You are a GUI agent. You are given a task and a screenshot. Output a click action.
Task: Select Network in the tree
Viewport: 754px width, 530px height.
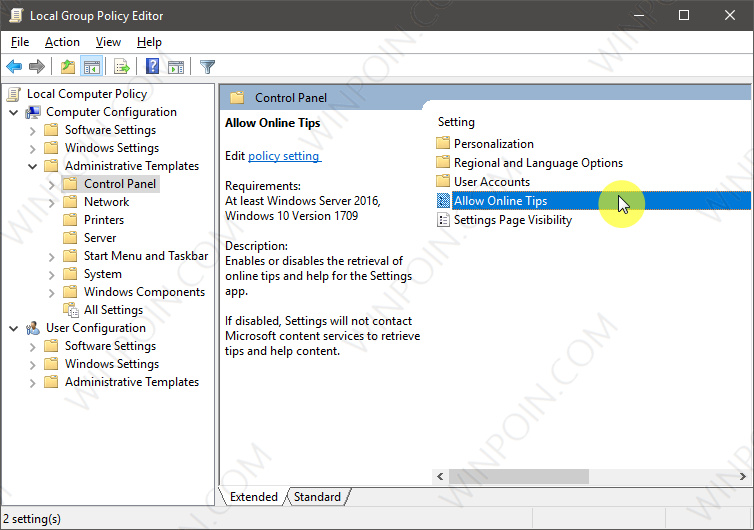click(x=106, y=202)
